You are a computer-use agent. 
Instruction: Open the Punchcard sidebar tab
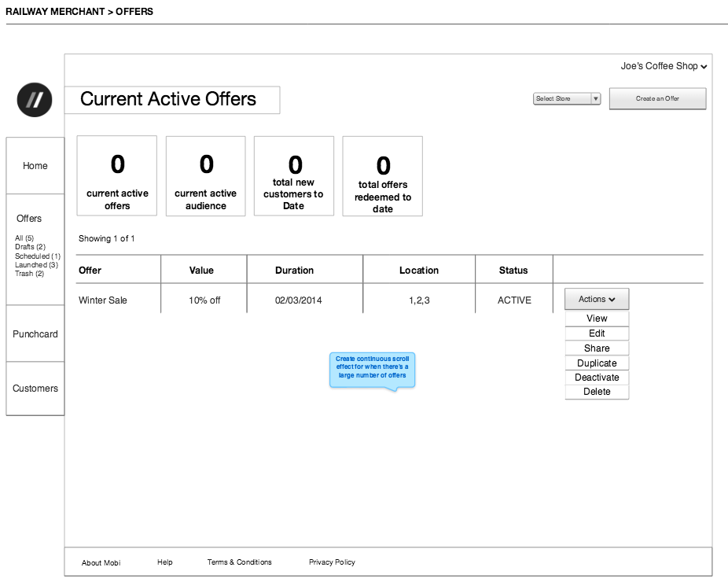pyautogui.click(x=35, y=334)
